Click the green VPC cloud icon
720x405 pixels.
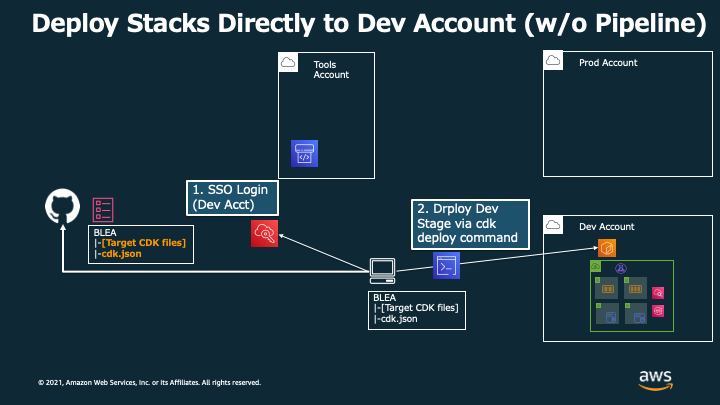click(596, 266)
